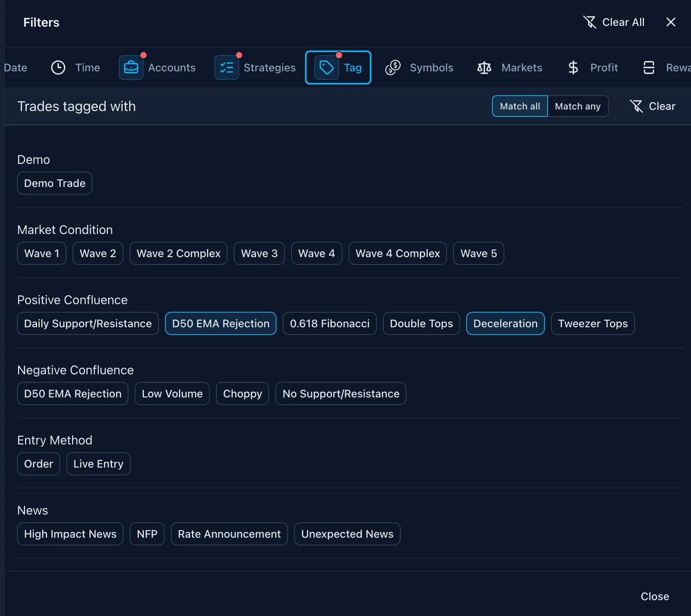
Task: Open the Profit filter tab
Action: (x=593, y=68)
